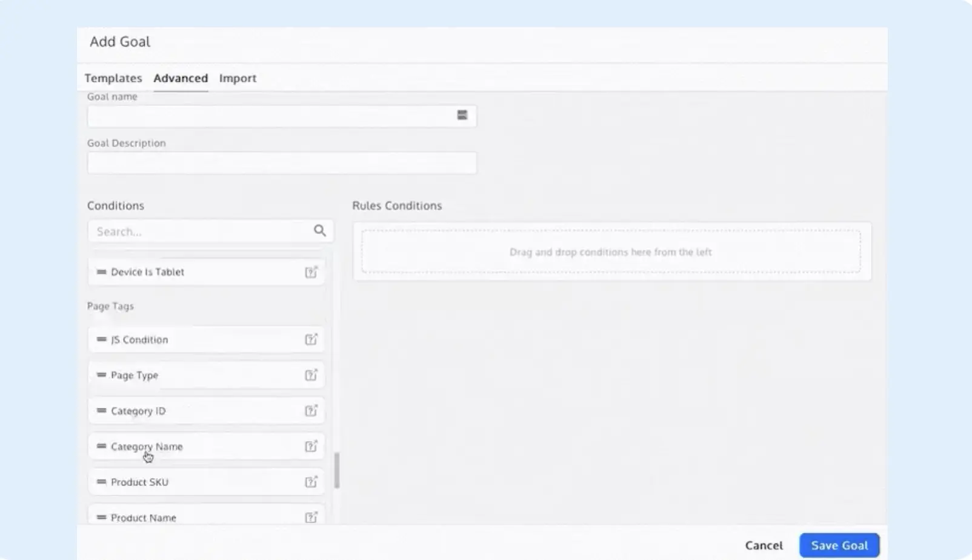The width and height of the screenshot is (972, 560).
Task: Click drag handle of Category ID
Action: click(101, 411)
